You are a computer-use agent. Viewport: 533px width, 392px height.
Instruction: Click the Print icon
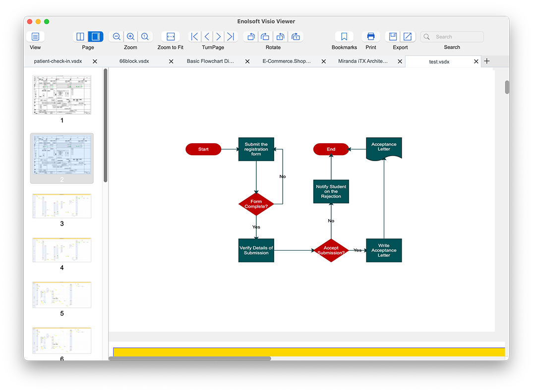370,37
